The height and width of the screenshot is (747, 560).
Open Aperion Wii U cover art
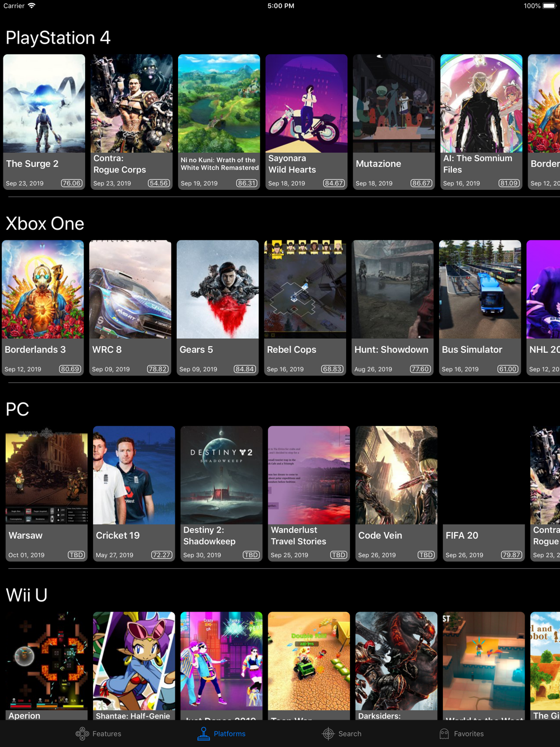tap(46, 661)
